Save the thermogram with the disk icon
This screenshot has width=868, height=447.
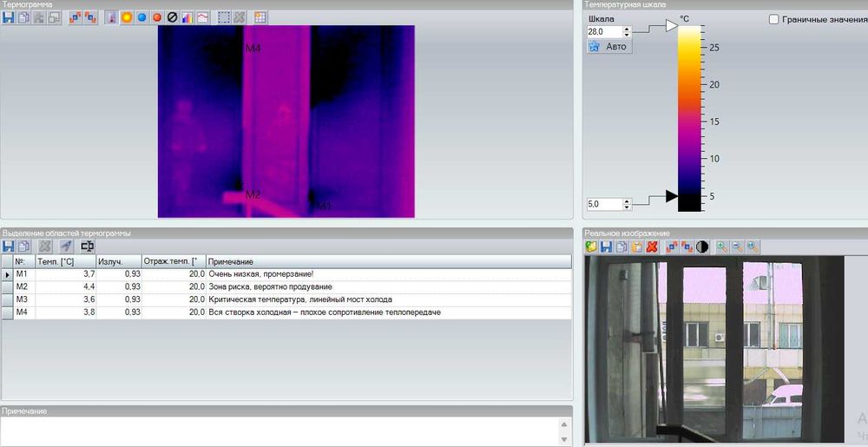(x=9, y=17)
